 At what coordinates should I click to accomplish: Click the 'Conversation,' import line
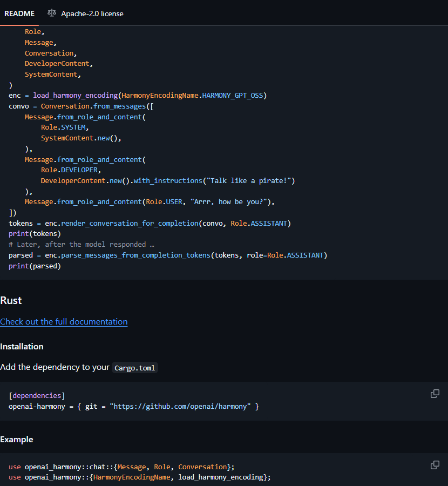(x=51, y=53)
